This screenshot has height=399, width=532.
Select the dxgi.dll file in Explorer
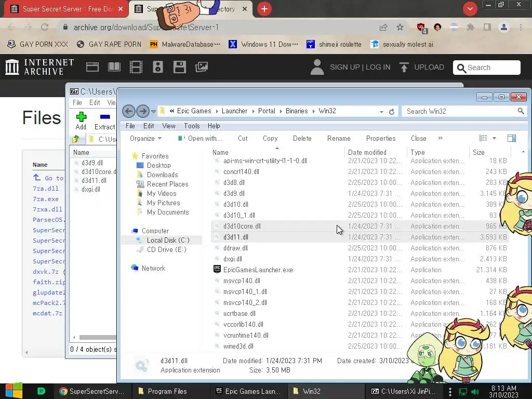(232, 259)
